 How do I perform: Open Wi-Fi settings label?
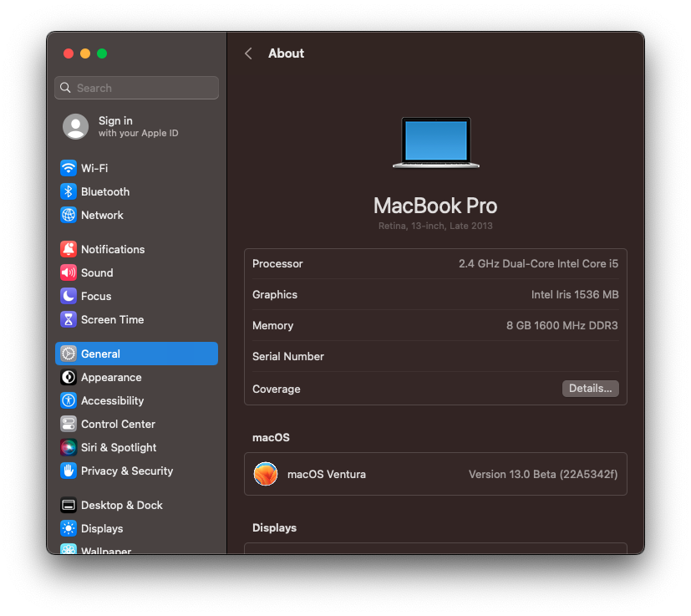click(x=94, y=169)
